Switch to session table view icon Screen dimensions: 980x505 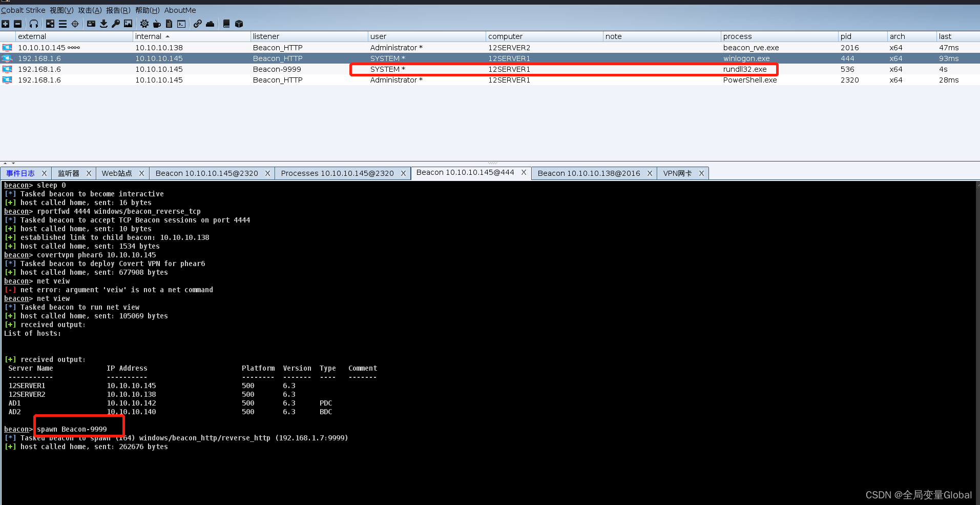coord(62,24)
